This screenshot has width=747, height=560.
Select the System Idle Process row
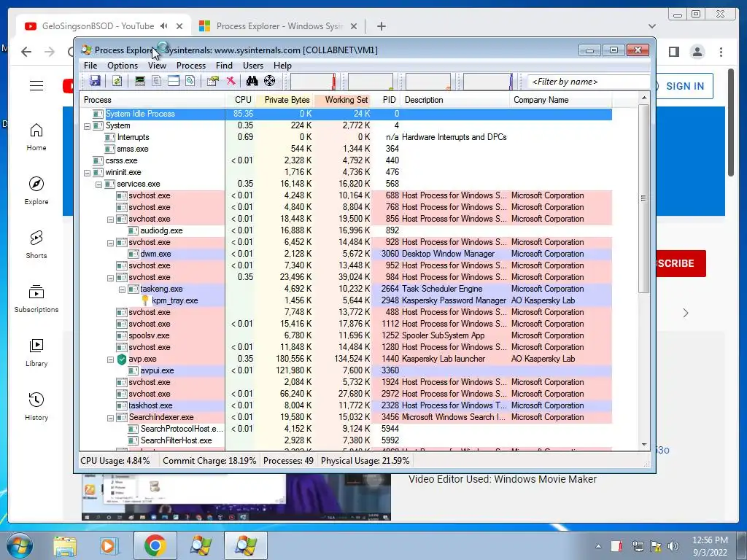click(x=347, y=114)
